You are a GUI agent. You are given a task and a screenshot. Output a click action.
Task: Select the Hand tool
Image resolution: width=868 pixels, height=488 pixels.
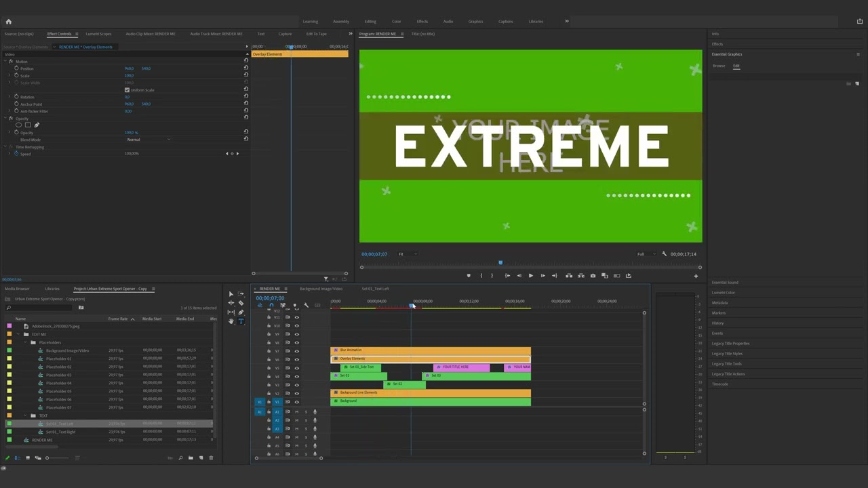pyautogui.click(x=231, y=321)
